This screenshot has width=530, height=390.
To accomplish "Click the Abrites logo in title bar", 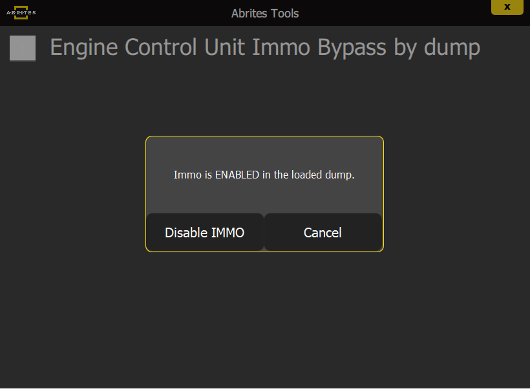I will (21, 13).
